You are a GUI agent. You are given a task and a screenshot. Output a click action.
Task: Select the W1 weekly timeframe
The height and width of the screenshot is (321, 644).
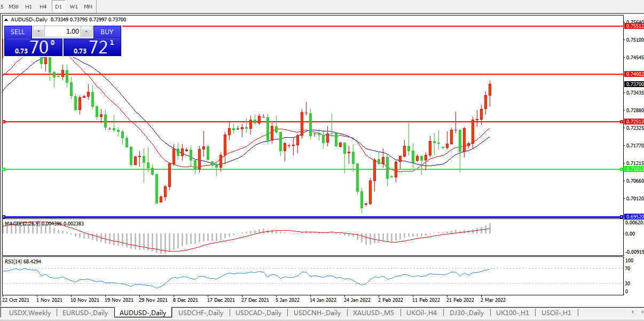tap(74, 6)
